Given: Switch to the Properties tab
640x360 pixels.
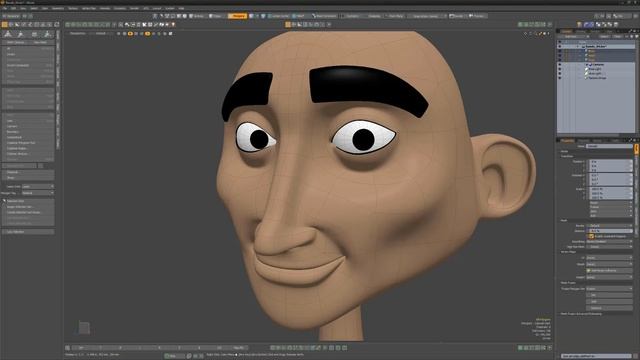Looking at the screenshot, I should 567,140.
